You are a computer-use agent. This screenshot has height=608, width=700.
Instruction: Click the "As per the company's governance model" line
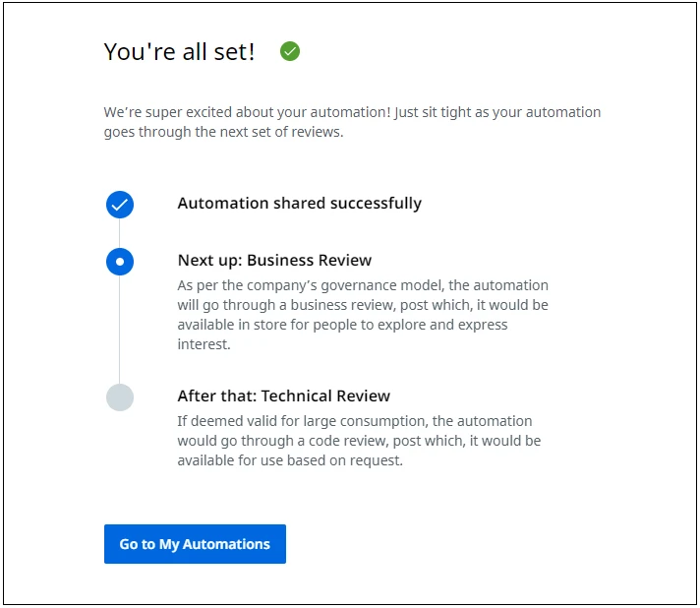tap(363, 285)
